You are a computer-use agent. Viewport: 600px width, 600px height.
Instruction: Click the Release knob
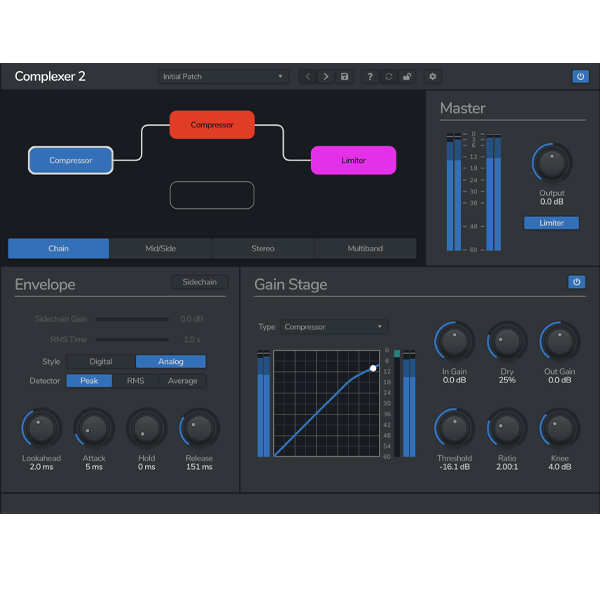tap(199, 428)
